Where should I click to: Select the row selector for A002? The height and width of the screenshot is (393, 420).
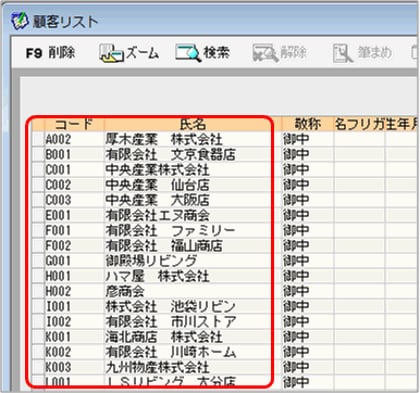pyautogui.click(x=38, y=139)
